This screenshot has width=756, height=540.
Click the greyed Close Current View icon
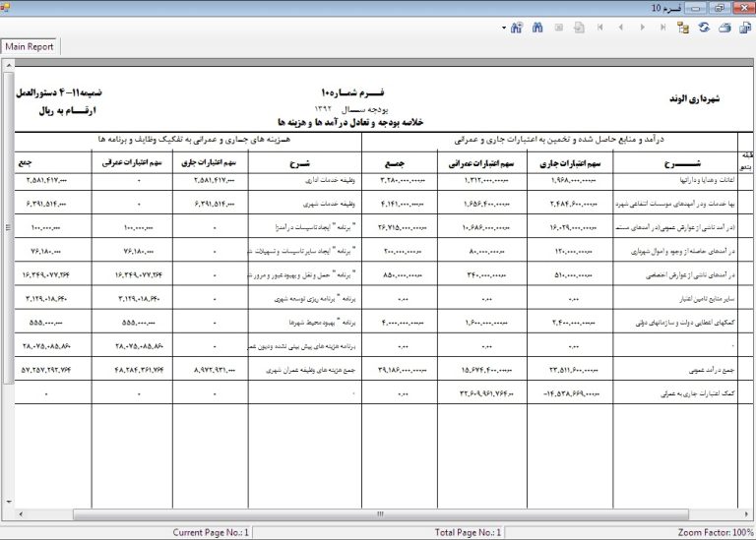click(x=559, y=29)
